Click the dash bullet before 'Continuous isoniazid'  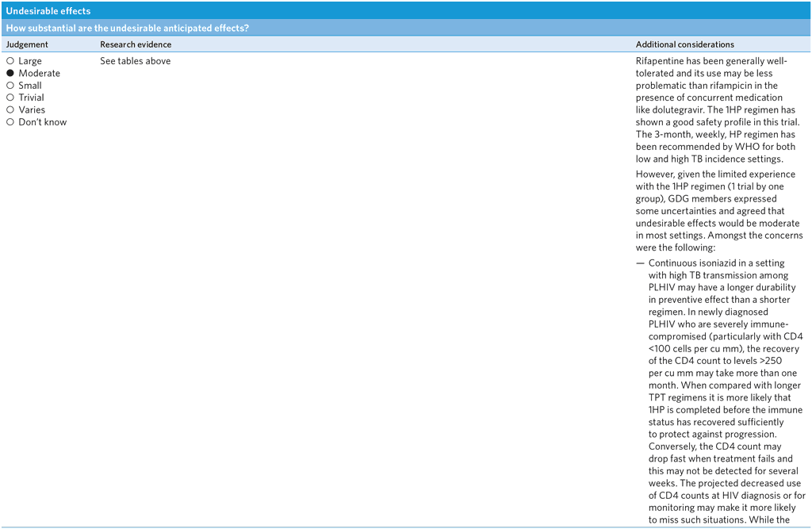[x=640, y=263]
